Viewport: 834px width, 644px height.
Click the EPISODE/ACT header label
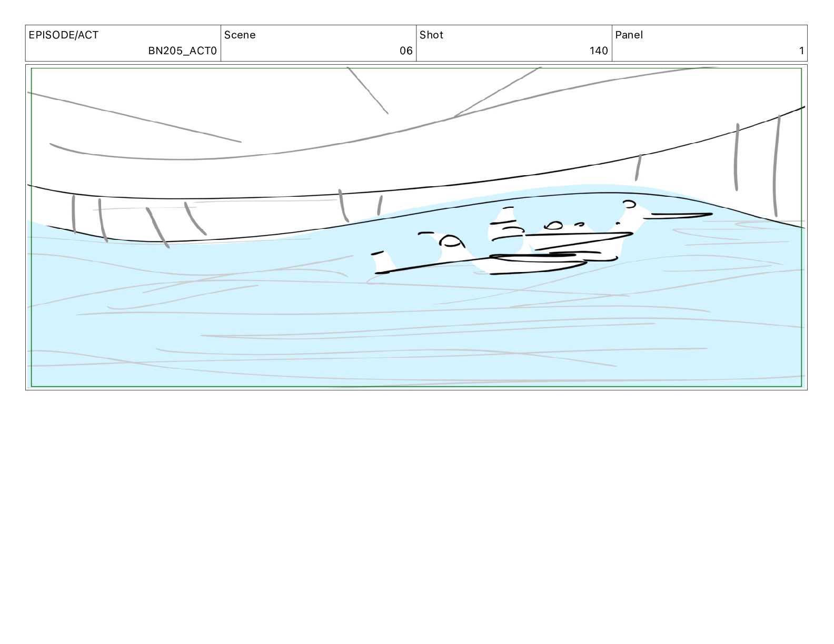pos(63,35)
